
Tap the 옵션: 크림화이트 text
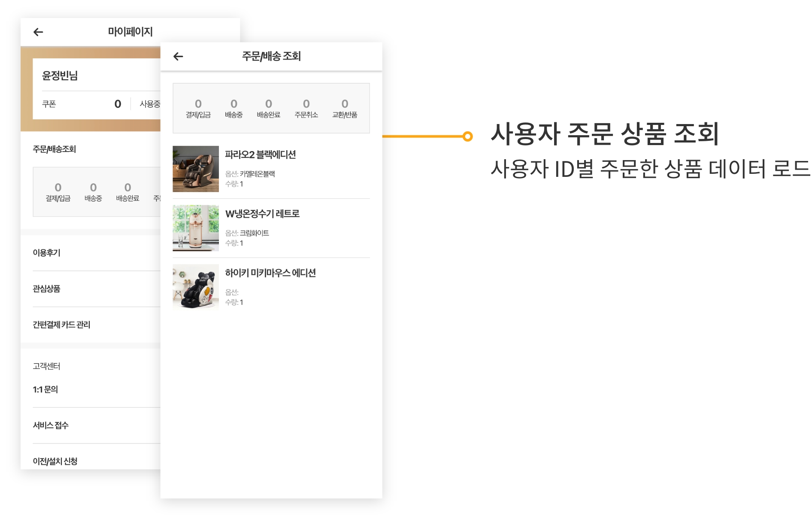pos(247,233)
